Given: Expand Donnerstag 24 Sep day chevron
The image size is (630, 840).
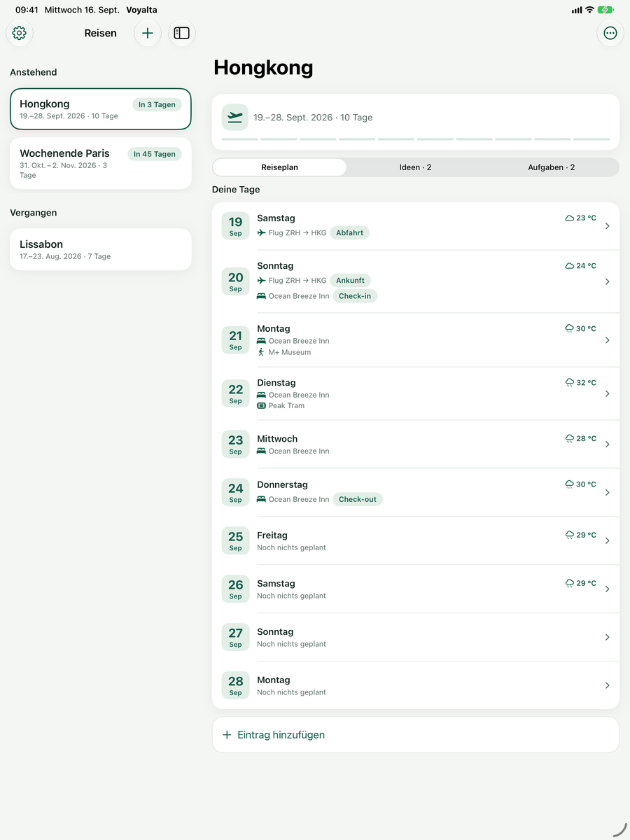Looking at the screenshot, I should pos(607,492).
